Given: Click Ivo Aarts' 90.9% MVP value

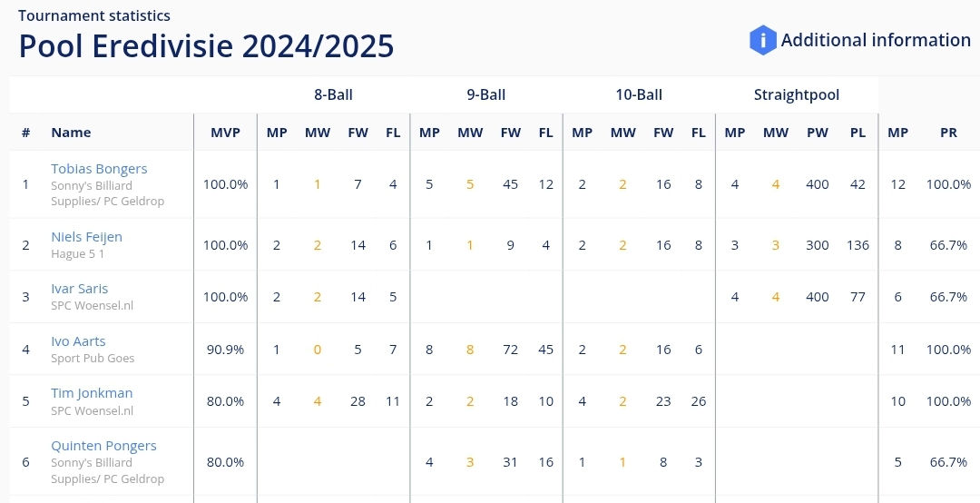Looking at the screenshot, I should click(225, 350).
